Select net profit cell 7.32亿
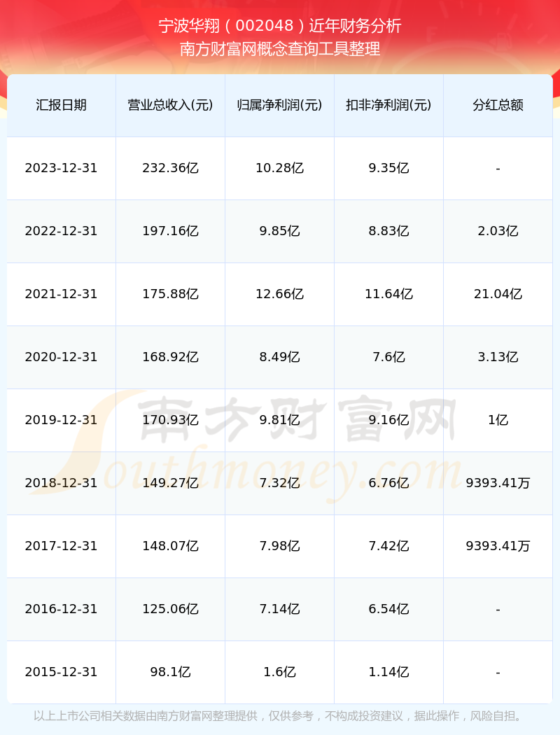Image resolution: width=560 pixels, height=735 pixels. pos(280,483)
